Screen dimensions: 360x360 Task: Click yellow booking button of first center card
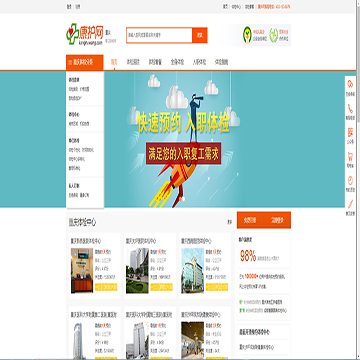click(106, 287)
